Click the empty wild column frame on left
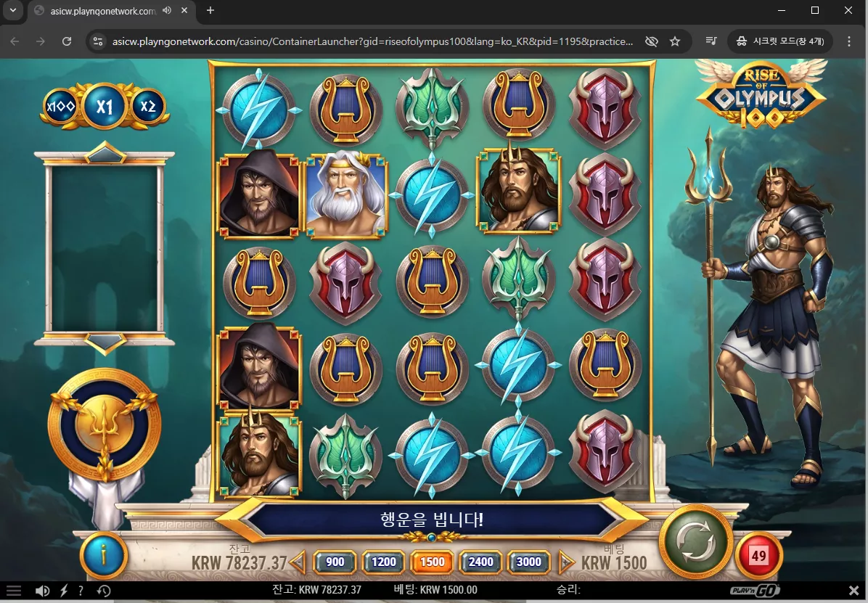868x603 pixels. tap(105, 247)
